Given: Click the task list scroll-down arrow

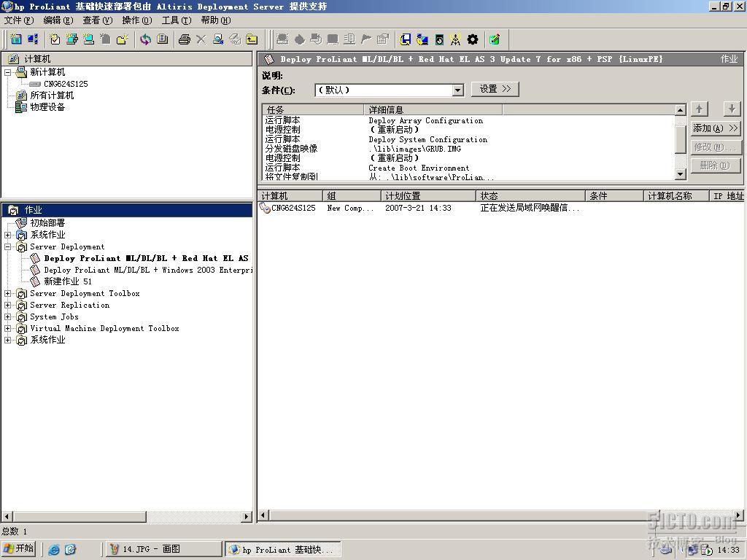Looking at the screenshot, I should [681, 174].
